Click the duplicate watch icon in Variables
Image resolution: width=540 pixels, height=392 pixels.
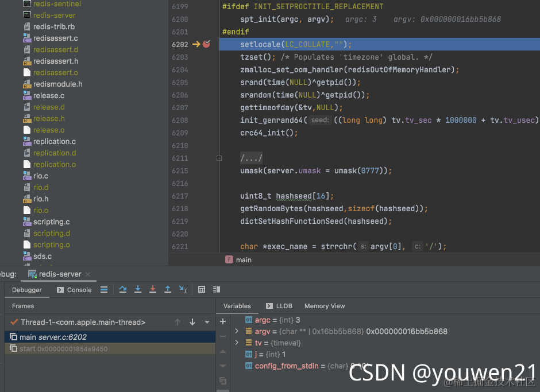[x=223, y=381]
